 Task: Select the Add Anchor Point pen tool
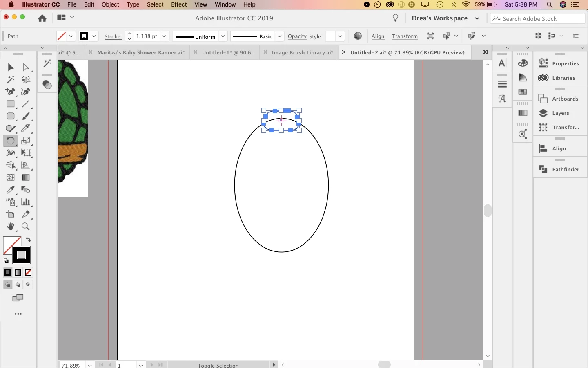coord(11,92)
